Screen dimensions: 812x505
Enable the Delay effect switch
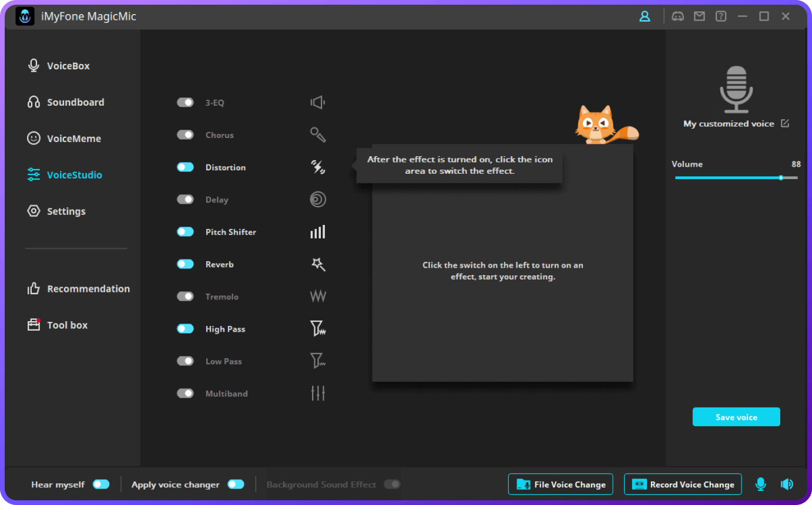tap(185, 200)
